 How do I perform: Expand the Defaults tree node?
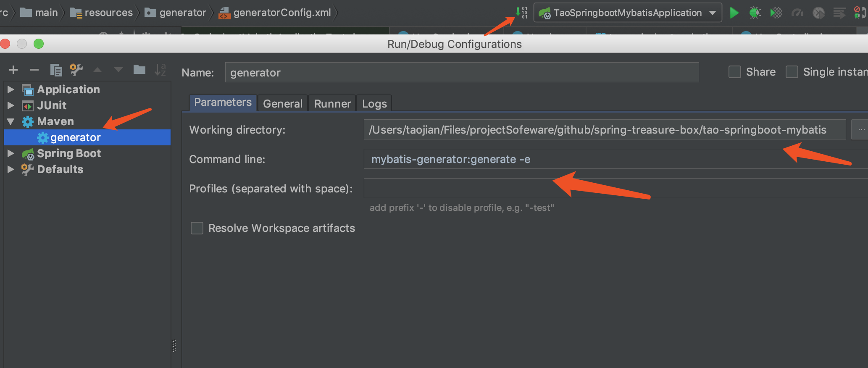(x=11, y=170)
